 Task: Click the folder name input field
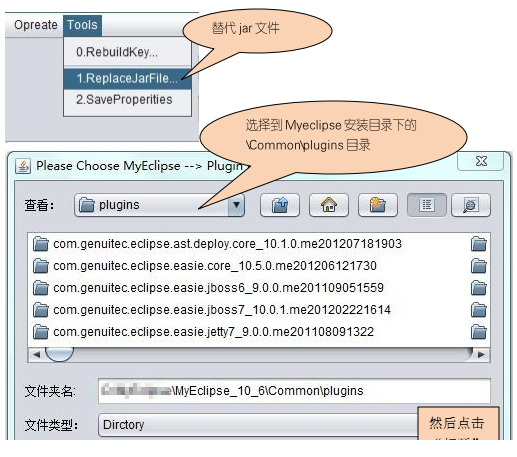[294, 391]
